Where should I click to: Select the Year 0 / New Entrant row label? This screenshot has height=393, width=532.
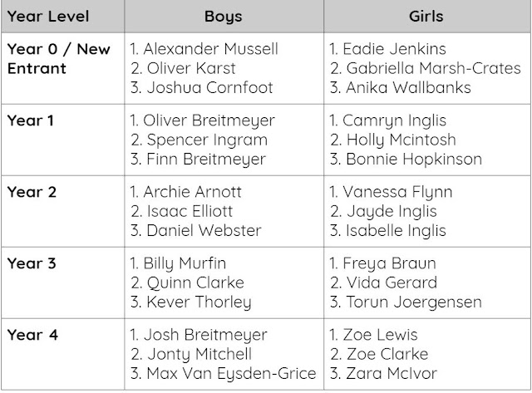58,57
